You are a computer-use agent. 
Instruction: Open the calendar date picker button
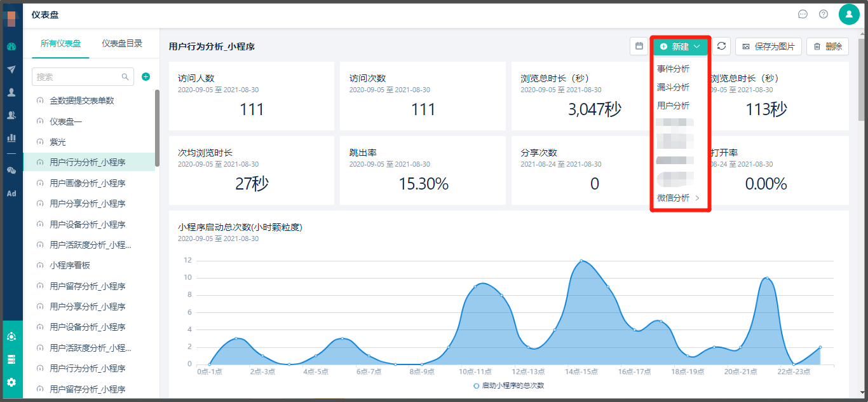[639, 46]
